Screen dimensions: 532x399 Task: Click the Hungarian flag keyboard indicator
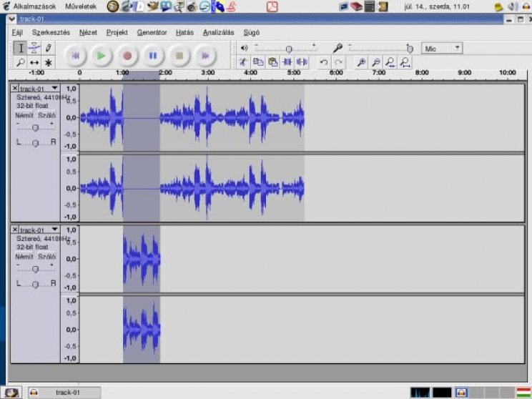tap(524, 393)
